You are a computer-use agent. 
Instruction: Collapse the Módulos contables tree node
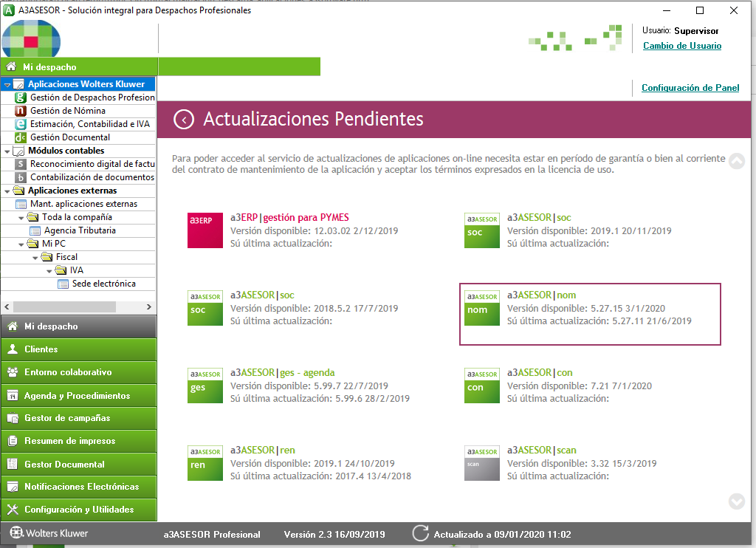(x=7, y=151)
